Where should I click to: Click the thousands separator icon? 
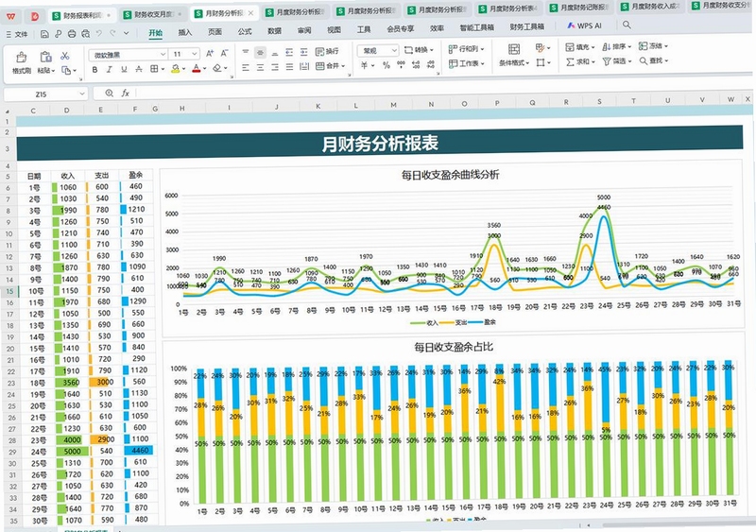[401, 64]
